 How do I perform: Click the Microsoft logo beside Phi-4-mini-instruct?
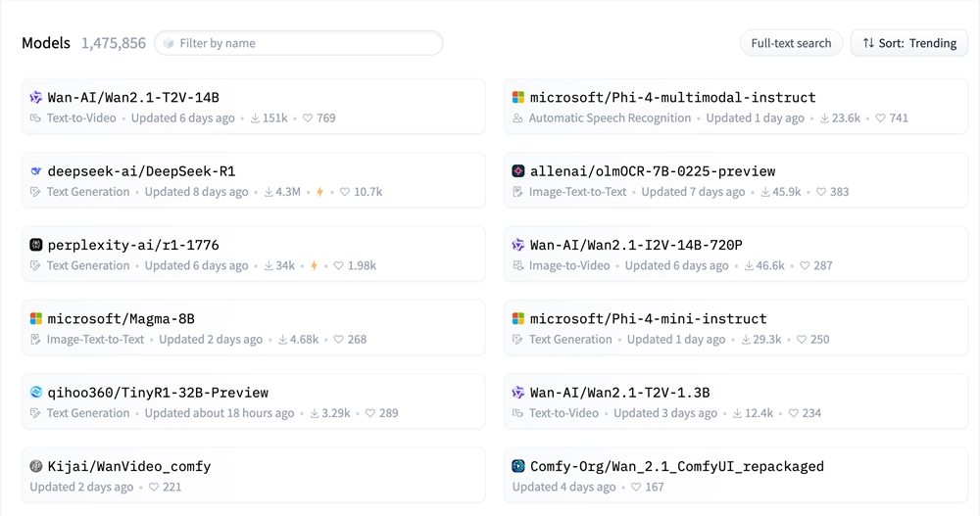tap(518, 318)
